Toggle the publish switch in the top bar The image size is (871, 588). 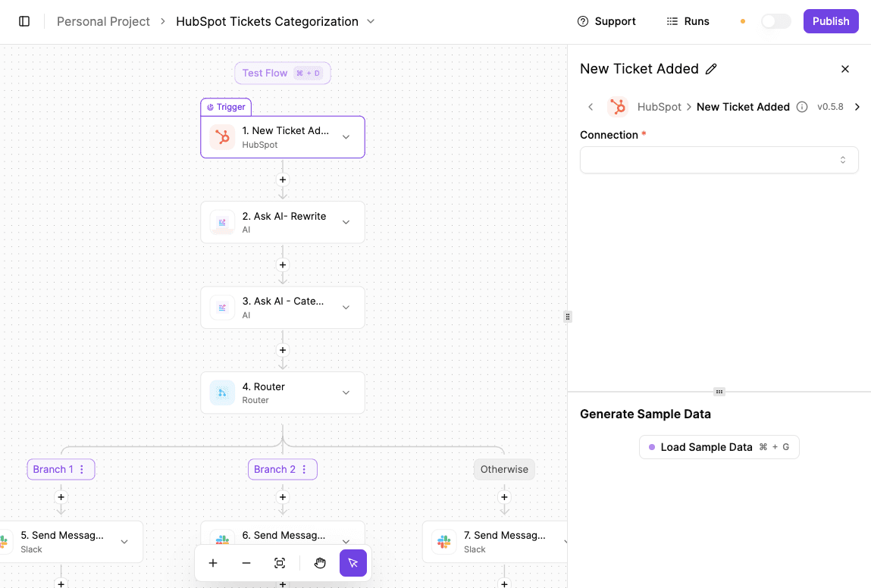coord(775,21)
